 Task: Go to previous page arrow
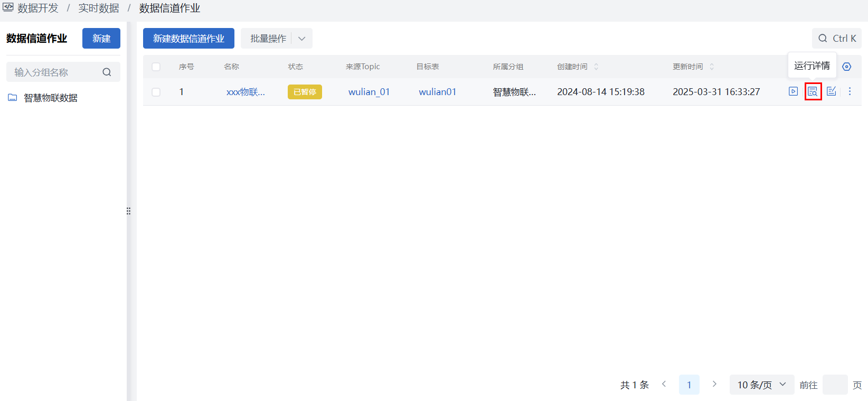click(664, 384)
